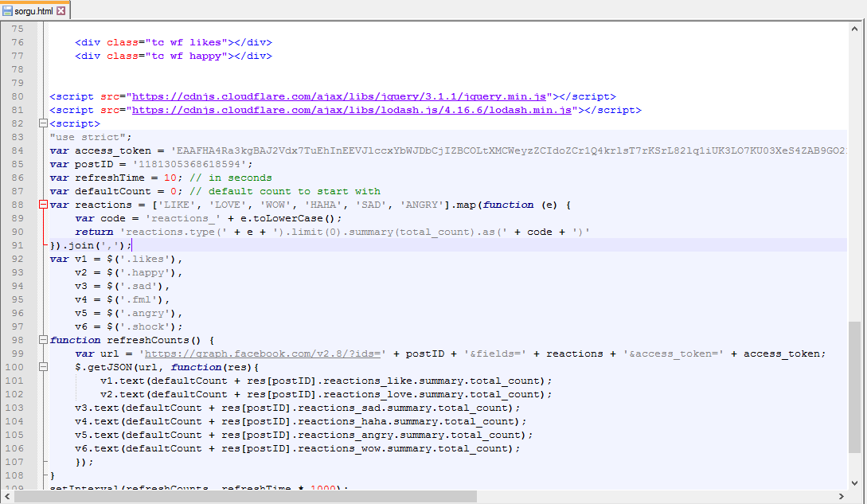Viewport: 867px width, 504px height.
Task: Collapse the script block at line 82
Action: point(42,123)
